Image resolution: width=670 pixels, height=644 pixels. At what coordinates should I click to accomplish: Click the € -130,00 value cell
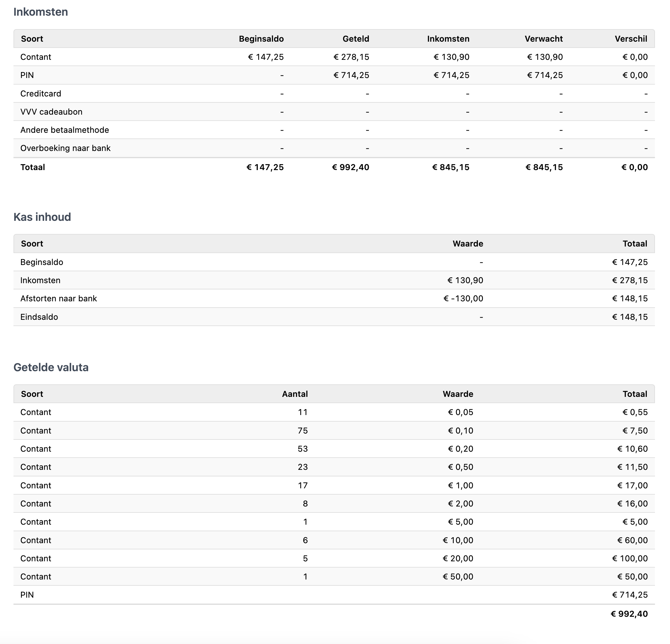[x=463, y=298]
